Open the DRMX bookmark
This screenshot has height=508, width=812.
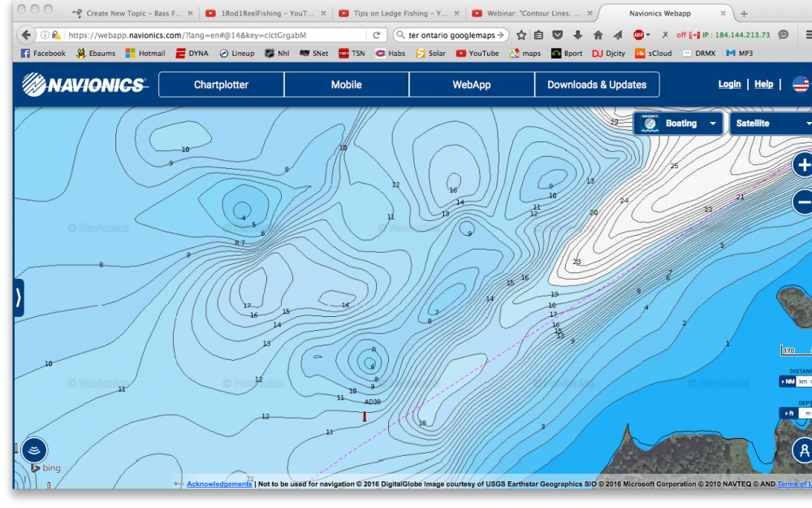(699, 53)
